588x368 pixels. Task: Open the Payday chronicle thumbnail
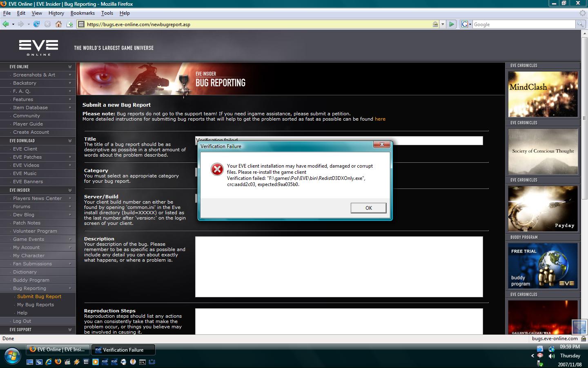coord(543,209)
